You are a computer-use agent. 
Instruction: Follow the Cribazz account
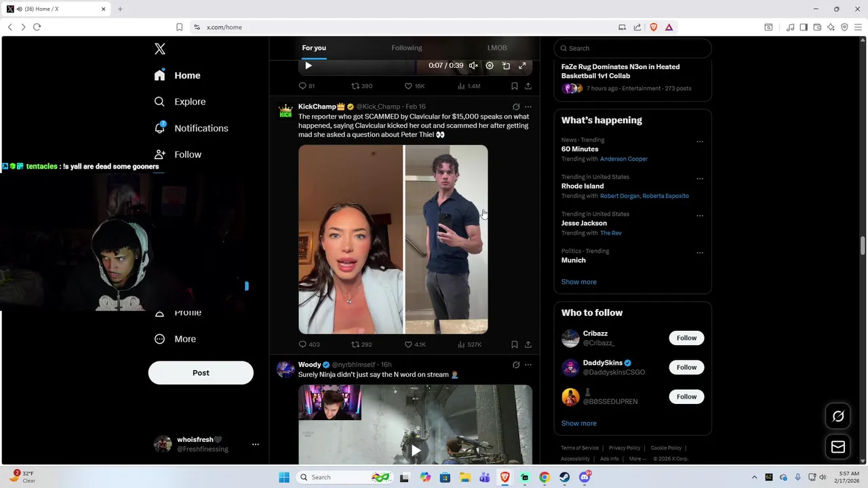click(686, 338)
